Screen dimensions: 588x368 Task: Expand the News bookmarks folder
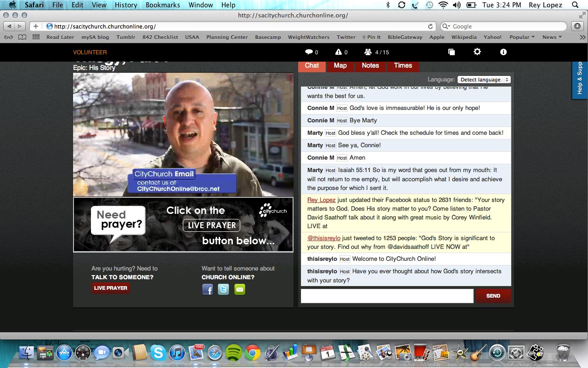click(x=552, y=37)
